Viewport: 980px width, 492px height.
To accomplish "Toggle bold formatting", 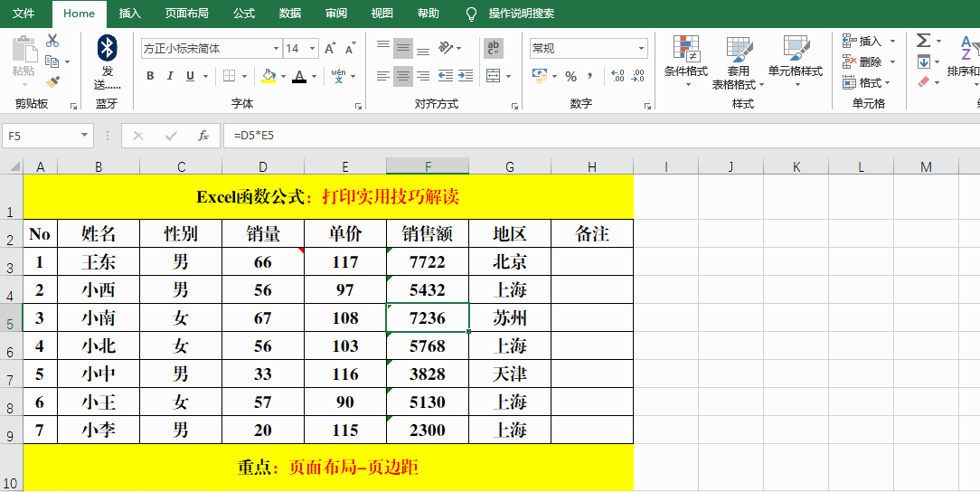I will tap(150, 76).
